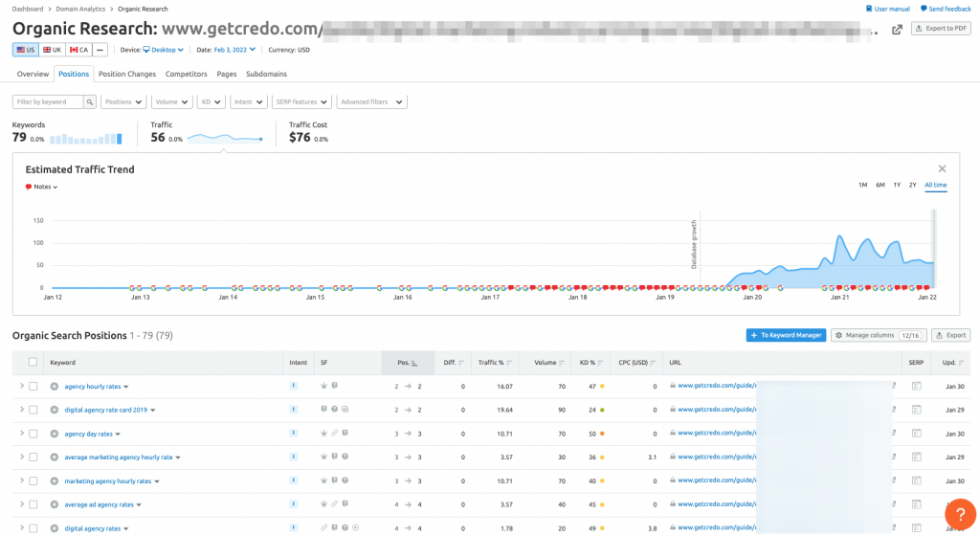Expand the 'agency hourly rates' row details
This screenshot has height=536, width=980.
(x=22, y=386)
